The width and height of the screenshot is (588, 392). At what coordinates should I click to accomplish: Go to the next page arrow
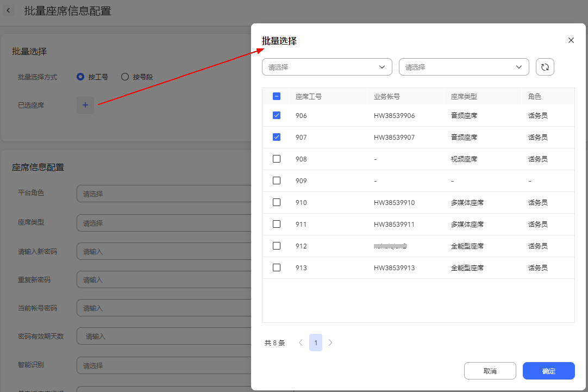point(330,343)
